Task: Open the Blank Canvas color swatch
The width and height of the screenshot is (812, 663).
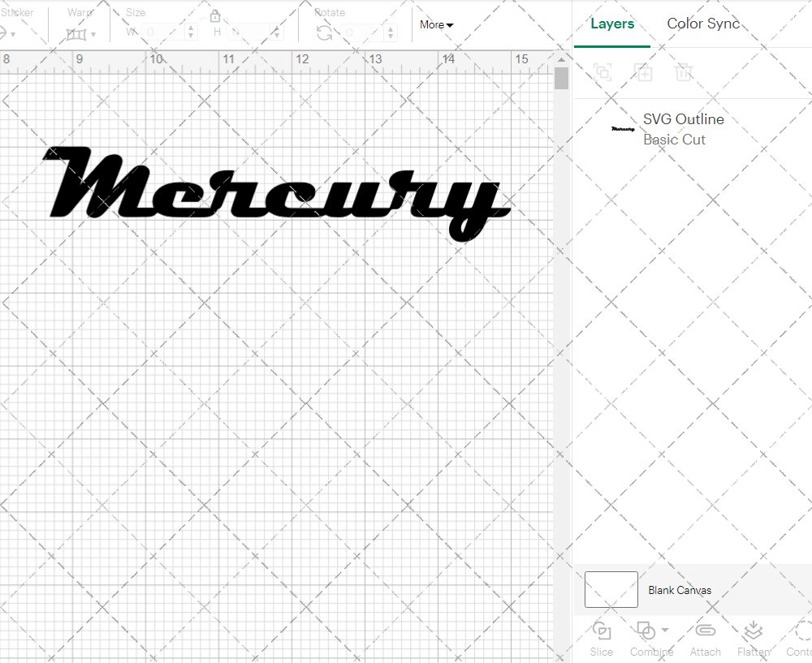Action: pyautogui.click(x=611, y=590)
